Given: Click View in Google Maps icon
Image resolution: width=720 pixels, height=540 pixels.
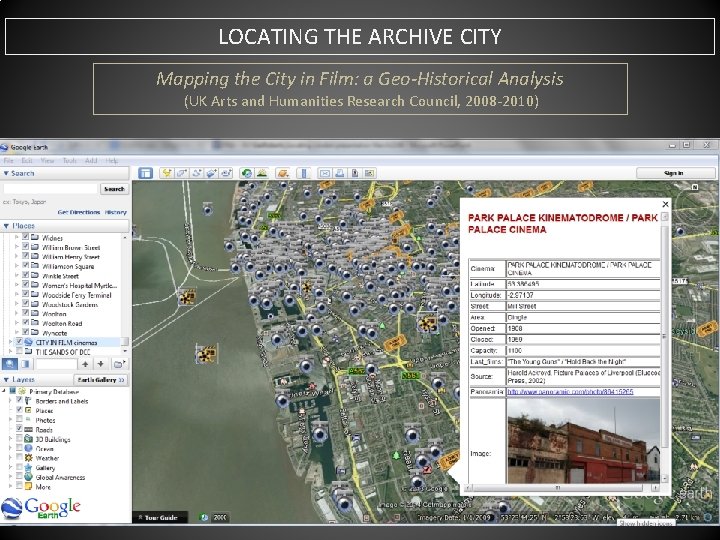Looking at the screenshot, I should click(369, 173).
